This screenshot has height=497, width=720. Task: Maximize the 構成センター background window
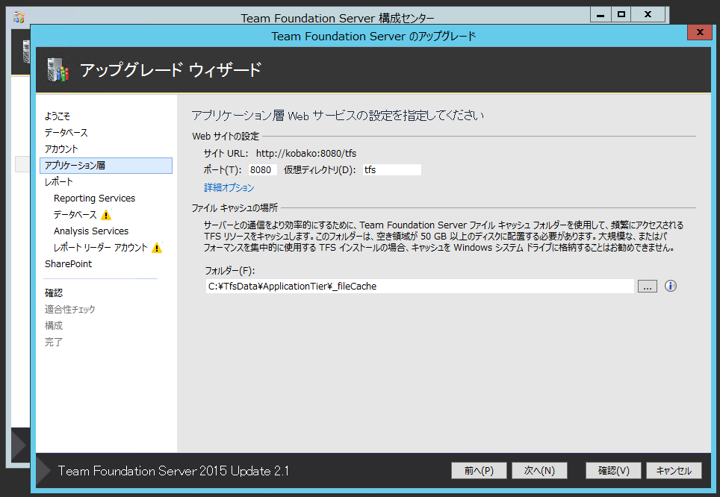[621, 15]
